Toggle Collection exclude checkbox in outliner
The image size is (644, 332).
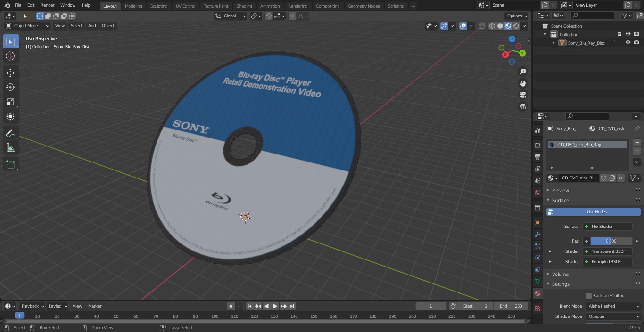tap(619, 34)
